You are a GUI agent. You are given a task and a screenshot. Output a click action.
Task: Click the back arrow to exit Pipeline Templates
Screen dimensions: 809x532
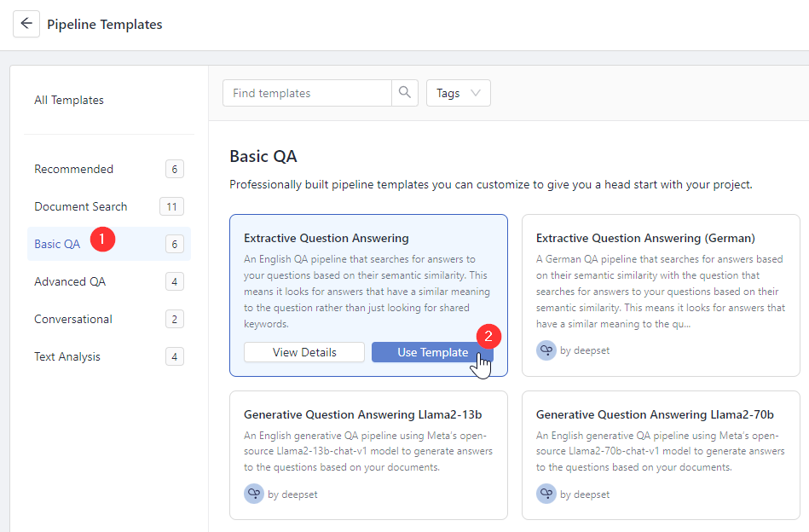click(x=26, y=23)
